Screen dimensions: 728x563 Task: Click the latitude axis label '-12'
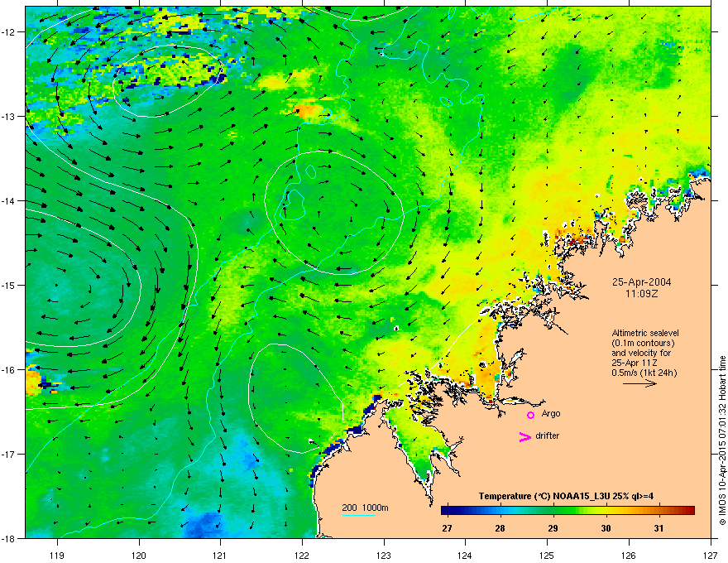point(9,32)
